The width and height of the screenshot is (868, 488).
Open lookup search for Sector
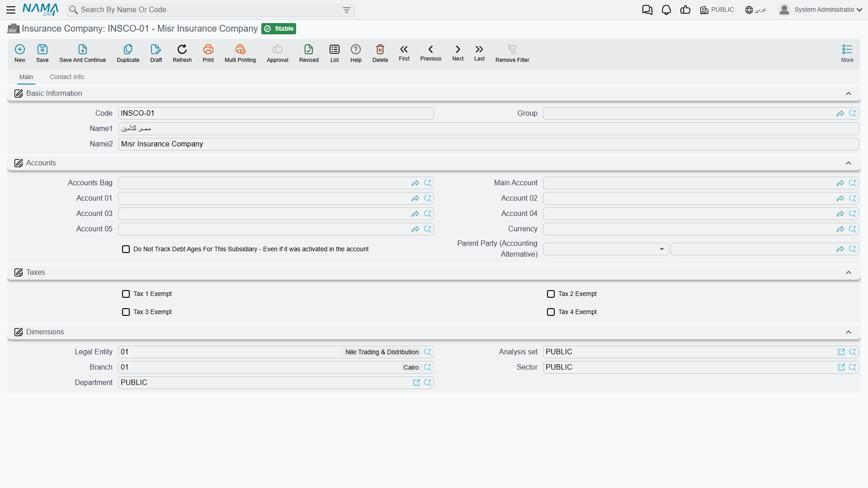tap(853, 367)
